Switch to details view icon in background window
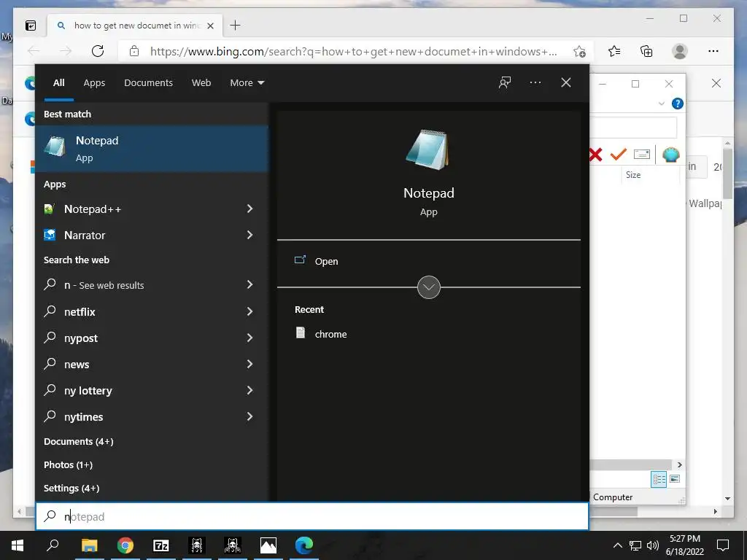The image size is (747, 560). (659, 479)
